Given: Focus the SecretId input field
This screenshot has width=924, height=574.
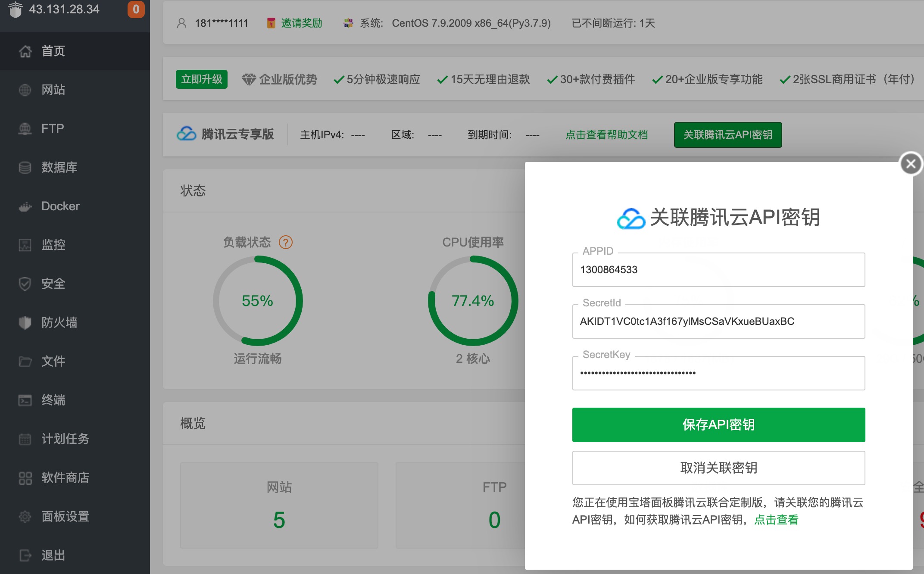Looking at the screenshot, I should coord(718,321).
